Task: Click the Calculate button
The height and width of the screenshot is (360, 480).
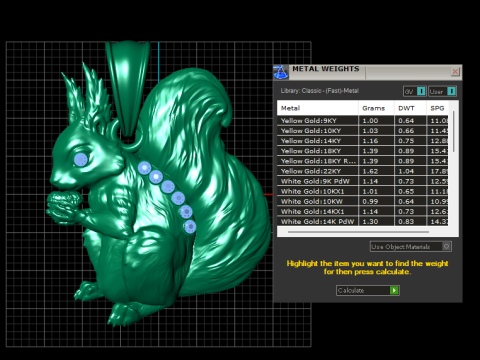Action: 368,290
